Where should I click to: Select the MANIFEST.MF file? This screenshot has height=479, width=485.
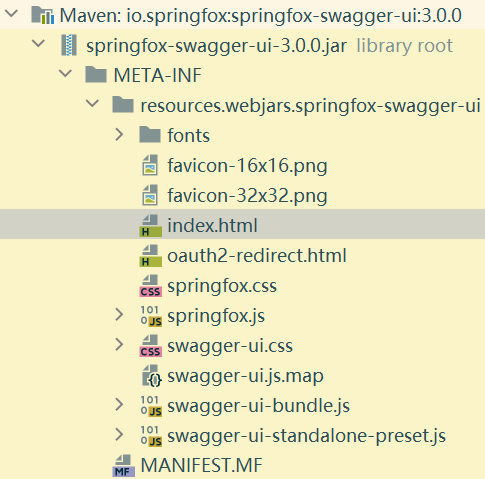coord(202,465)
